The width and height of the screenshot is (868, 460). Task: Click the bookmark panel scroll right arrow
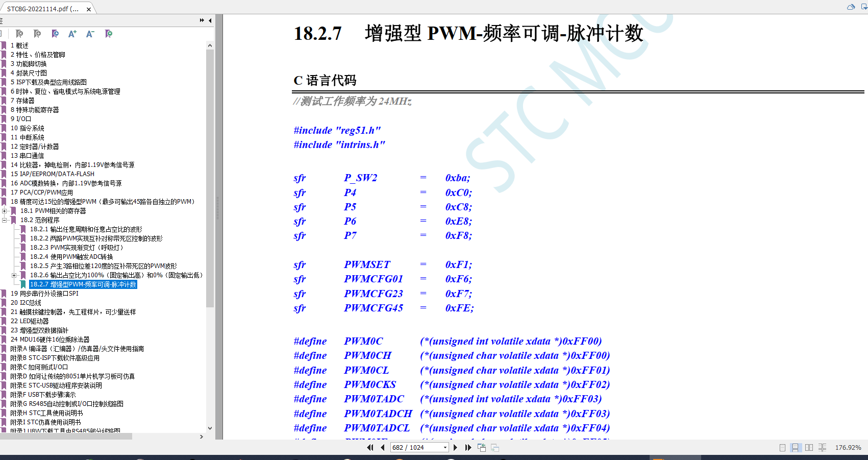pyautogui.click(x=202, y=437)
